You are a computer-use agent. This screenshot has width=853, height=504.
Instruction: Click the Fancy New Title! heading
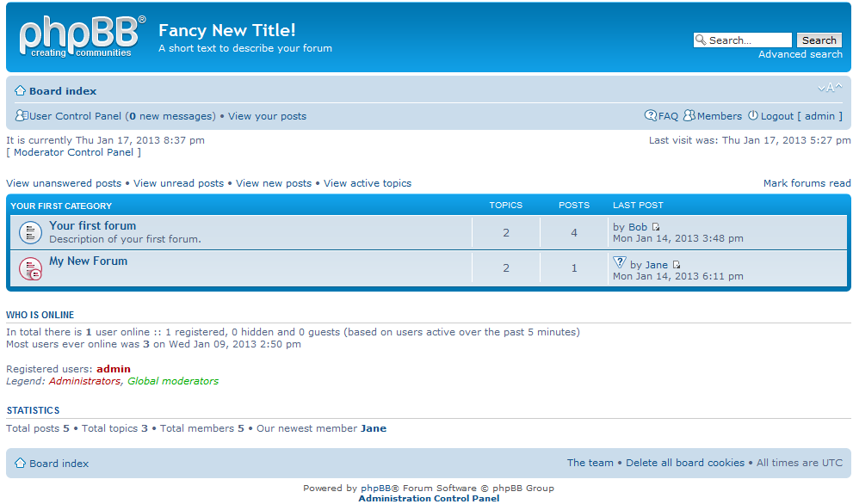click(227, 30)
